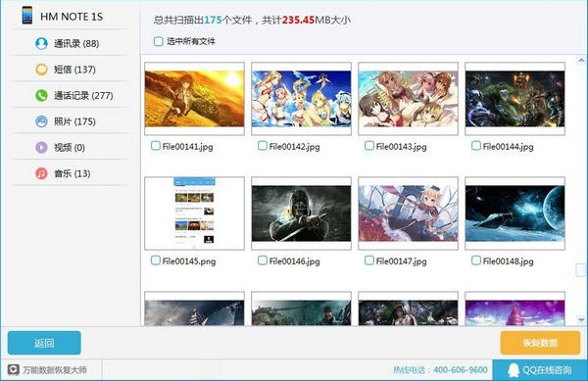Open the call log phone icon (通话记录)
The width and height of the screenshot is (588, 381).
pyautogui.click(x=41, y=96)
